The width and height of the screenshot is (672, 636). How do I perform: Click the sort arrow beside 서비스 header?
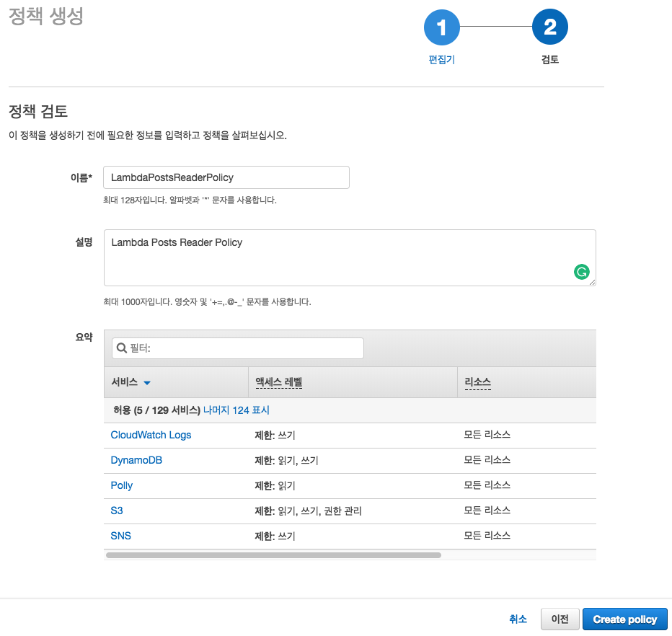(147, 383)
